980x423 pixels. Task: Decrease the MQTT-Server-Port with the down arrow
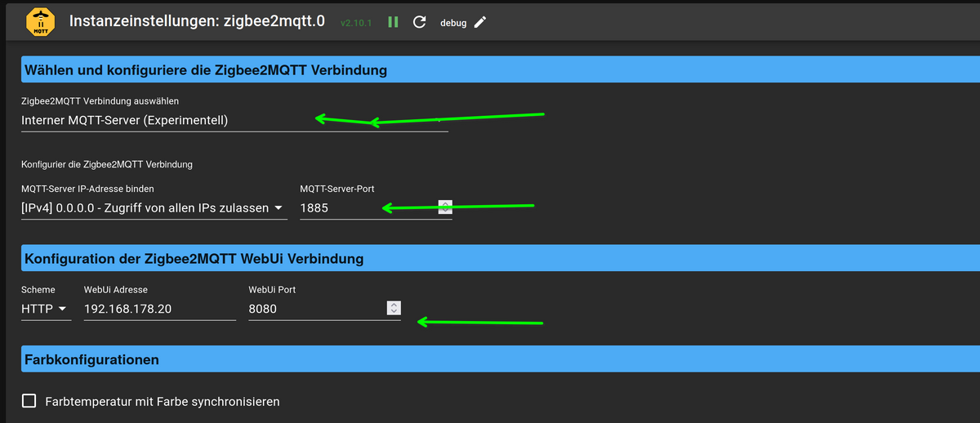coord(445,211)
